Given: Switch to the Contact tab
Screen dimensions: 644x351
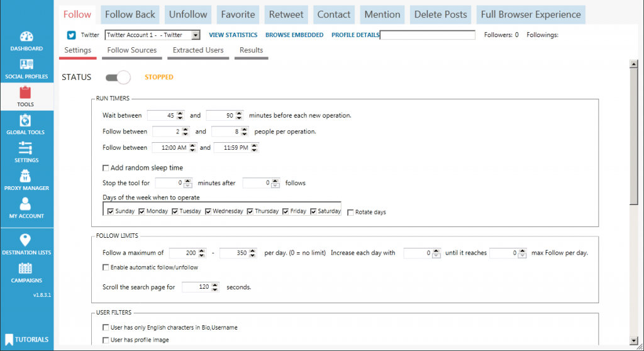Looking at the screenshot, I should tap(333, 14).
